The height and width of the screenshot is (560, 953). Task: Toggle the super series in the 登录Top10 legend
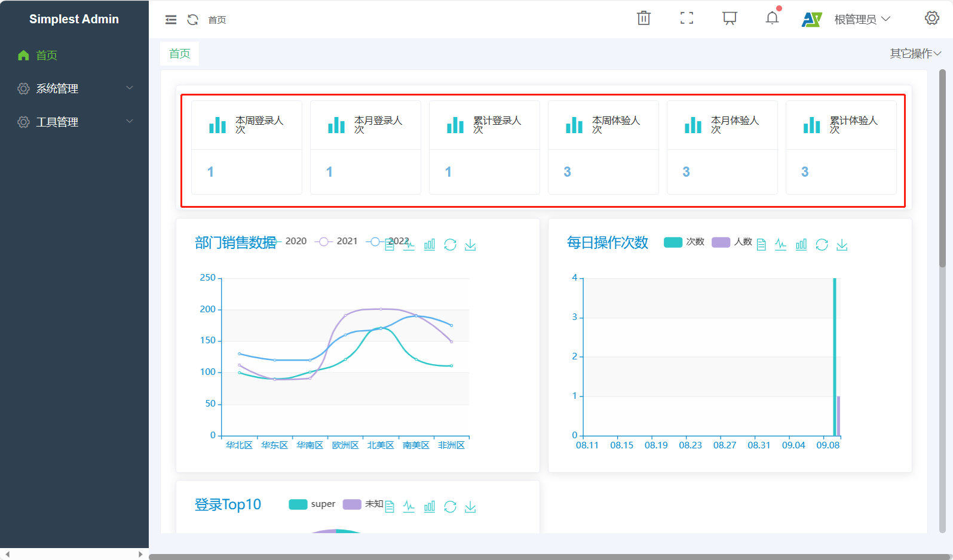pyautogui.click(x=312, y=504)
